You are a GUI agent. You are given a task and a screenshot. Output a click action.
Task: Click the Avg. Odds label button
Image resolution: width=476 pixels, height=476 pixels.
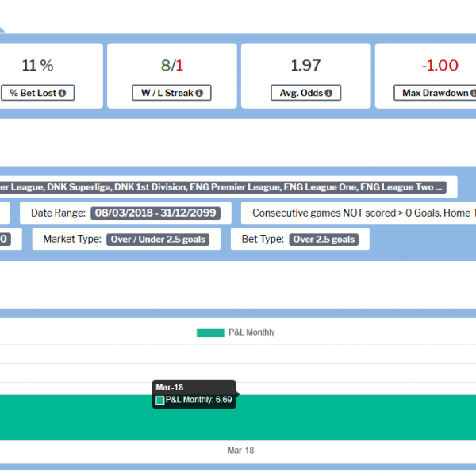(x=305, y=93)
